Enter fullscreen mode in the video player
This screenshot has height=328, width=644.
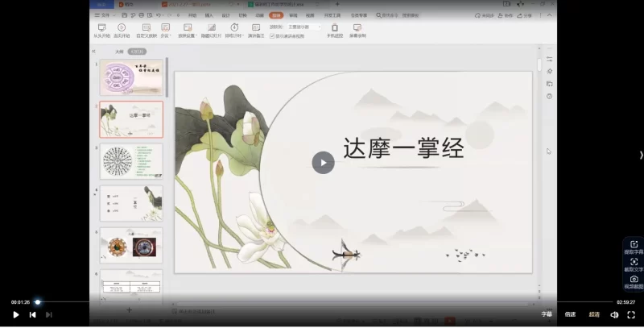point(631,314)
